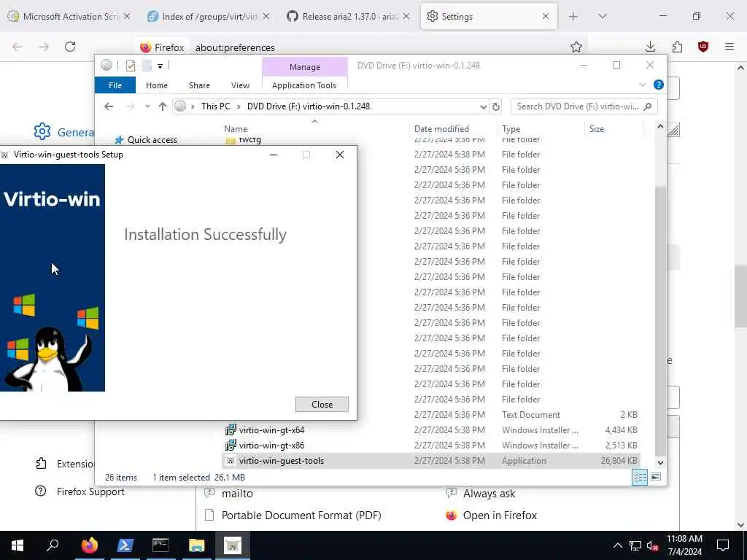
Task: Select virtio-win-gt-x86 installer file
Action: [x=271, y=446]
